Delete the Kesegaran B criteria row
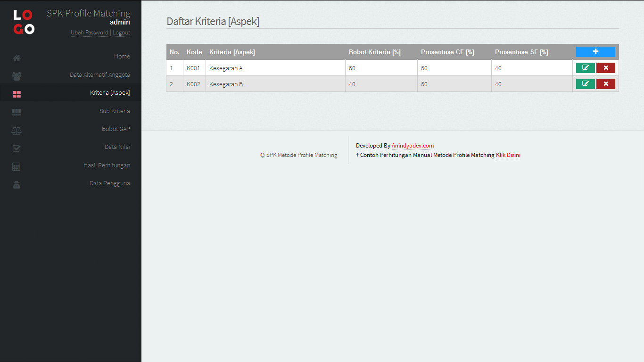The image size is (644, 362). pyautogui.click(x=605, y=84)
